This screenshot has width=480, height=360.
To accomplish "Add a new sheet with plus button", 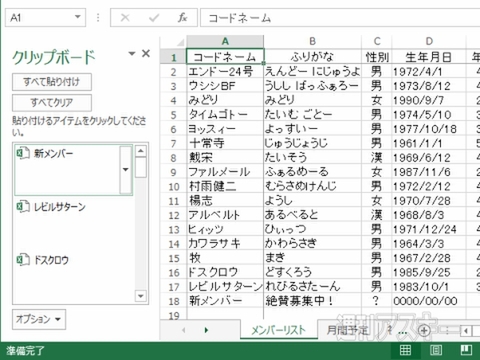I will [424, 330].
